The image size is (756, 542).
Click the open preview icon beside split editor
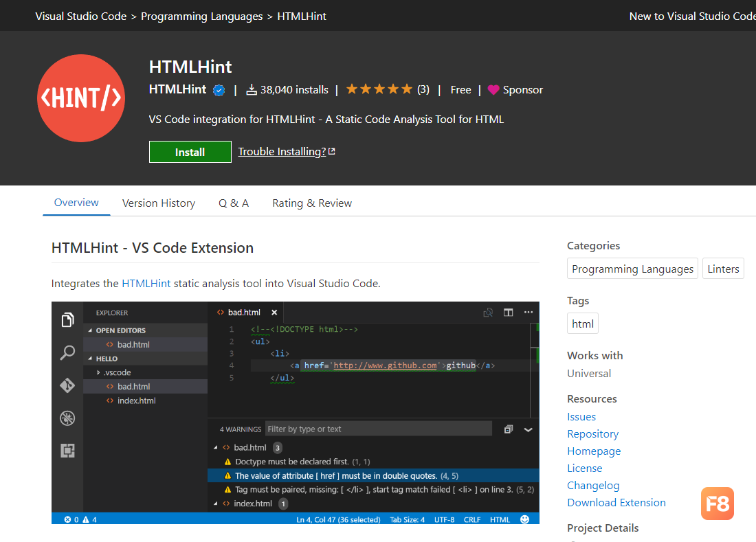coord(488,313)
